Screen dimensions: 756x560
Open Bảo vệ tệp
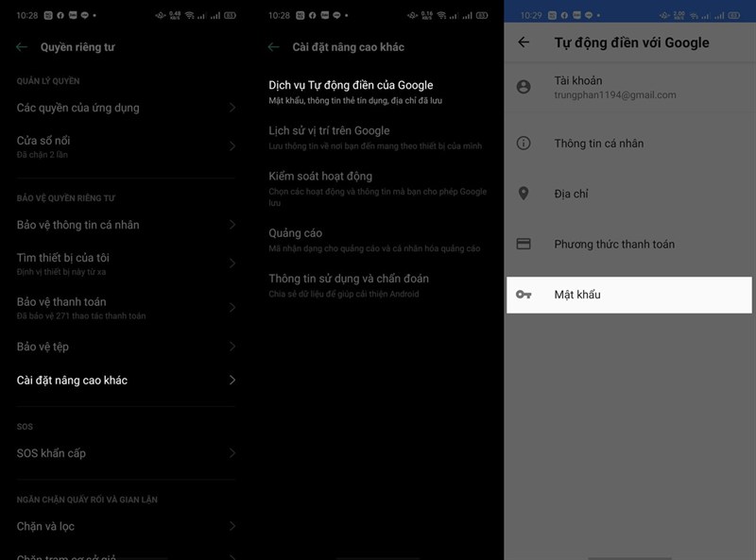[126, 347]
